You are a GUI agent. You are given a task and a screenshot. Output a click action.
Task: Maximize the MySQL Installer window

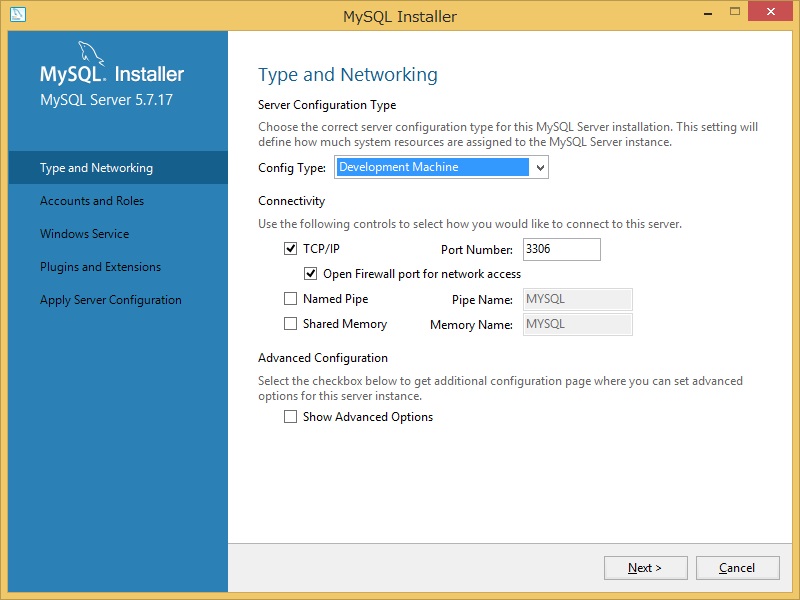click(735, 12)
